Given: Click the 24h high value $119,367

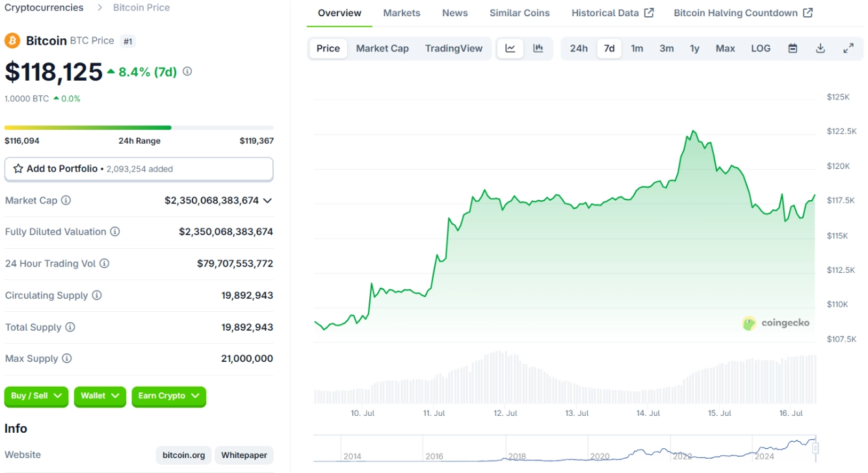Looking at the screenshot, I should 257,141.
